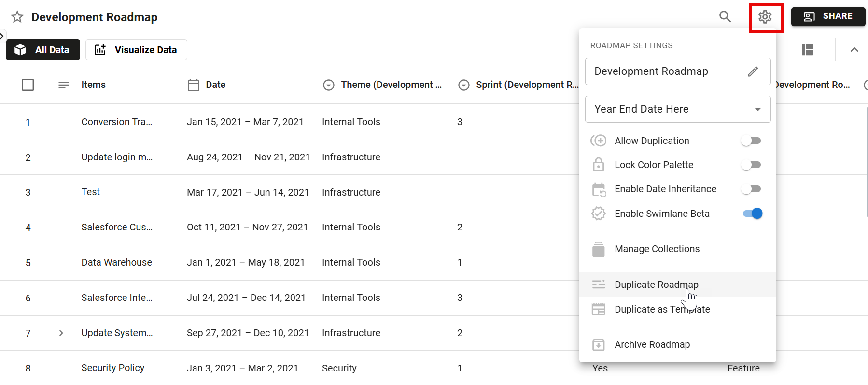Click the roadmap settings gear icon
The height and width of the screenshot is (385, 868).
[x=765, y=17]
